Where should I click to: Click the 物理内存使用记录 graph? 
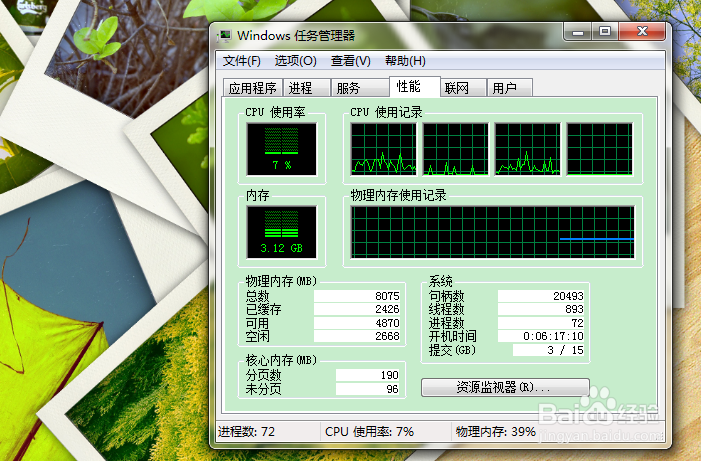point(493,232)
